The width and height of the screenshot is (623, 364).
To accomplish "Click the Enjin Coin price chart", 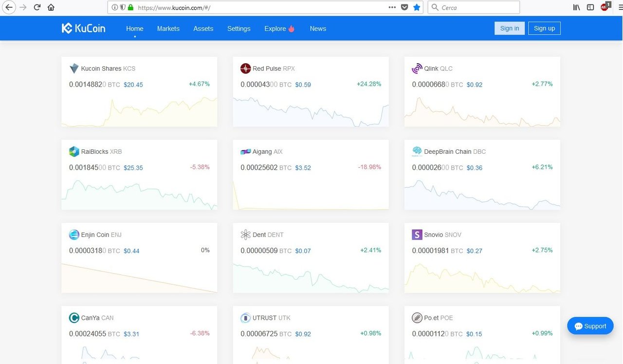I will click(139, 278).
